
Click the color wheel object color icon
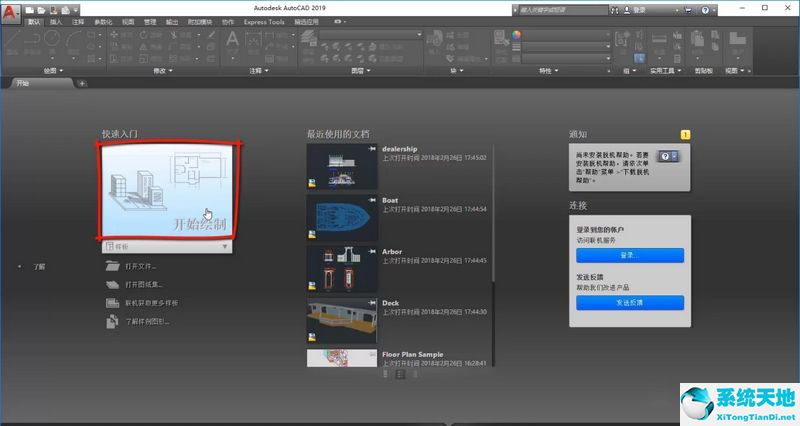click(516, 35)
